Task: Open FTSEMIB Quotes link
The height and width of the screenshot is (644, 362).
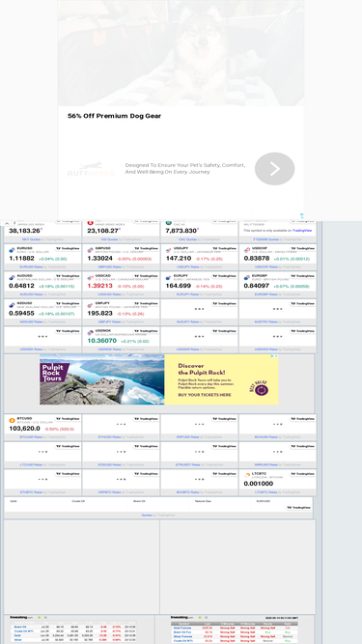Action: [266, 239]
